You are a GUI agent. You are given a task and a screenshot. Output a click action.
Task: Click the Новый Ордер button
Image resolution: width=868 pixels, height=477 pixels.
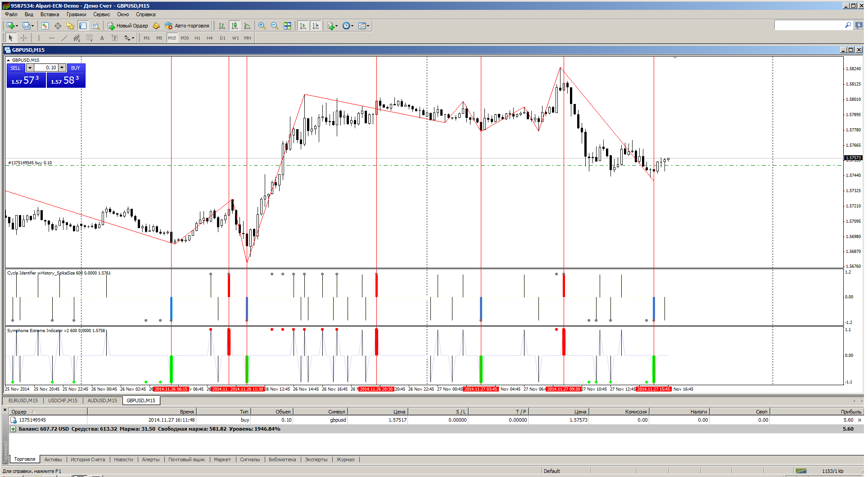click(x=128, y=26)
